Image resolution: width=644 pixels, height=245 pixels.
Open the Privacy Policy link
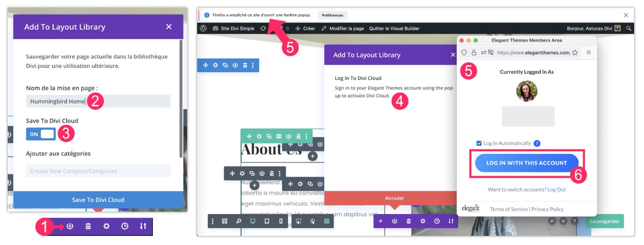point(547,209)
